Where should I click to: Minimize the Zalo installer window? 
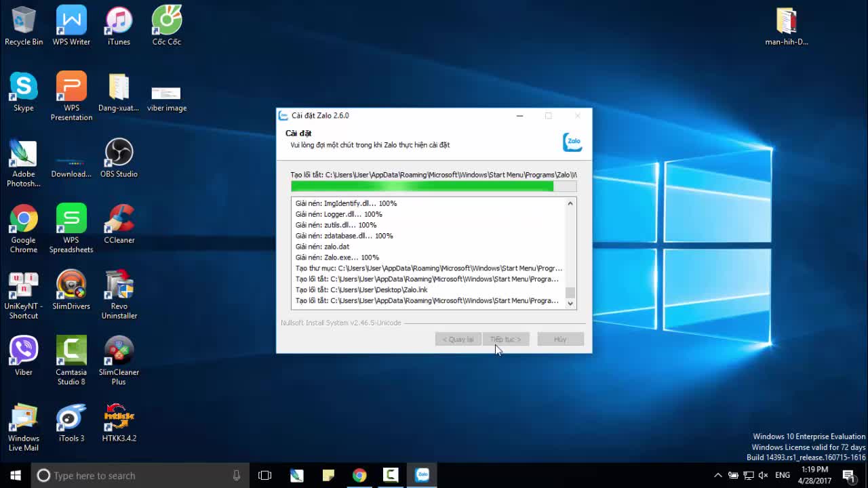pos(519,116)
